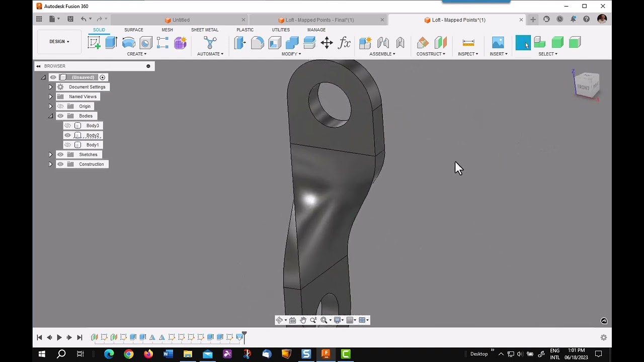
Task: Select the Move/Copy arrows tool
Action: click(x=327, y=43)
